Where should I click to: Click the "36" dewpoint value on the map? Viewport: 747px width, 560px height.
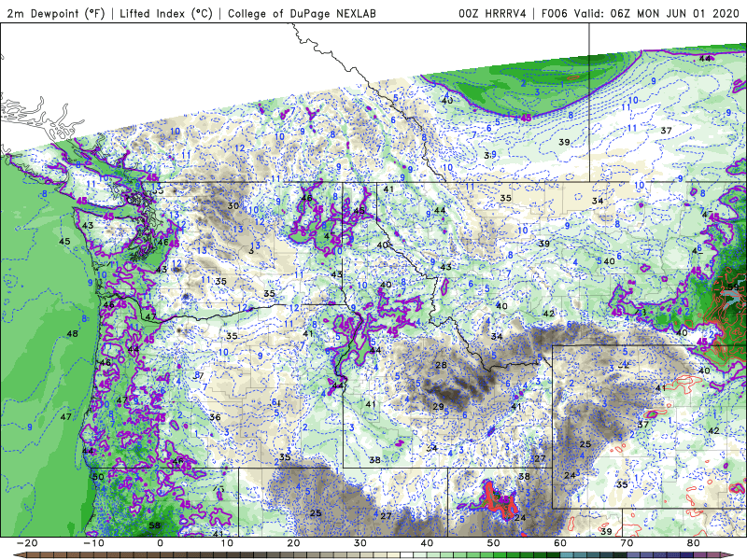point(216,417)
